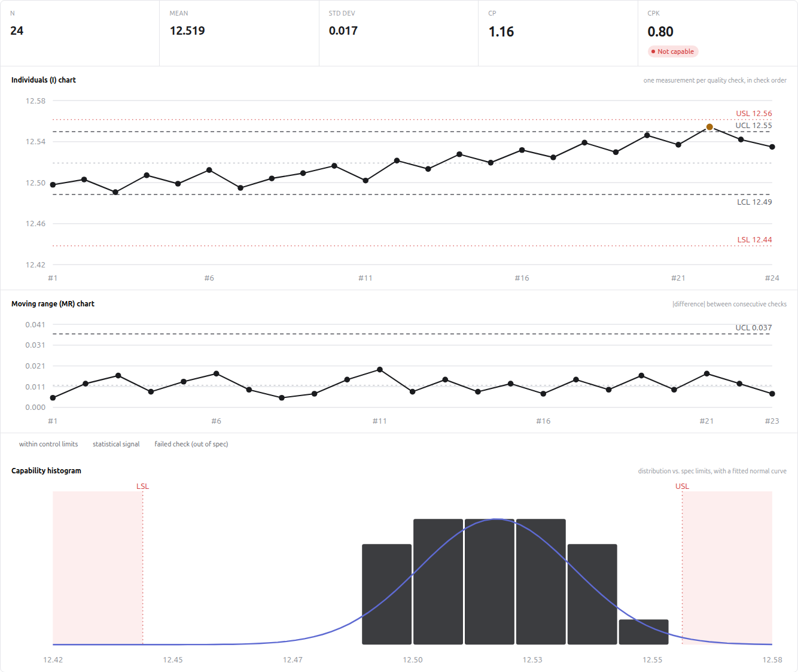Select the 'USL 12.56' limit label
This screenshot has width=798, height=672.
(x=754, y=114)
